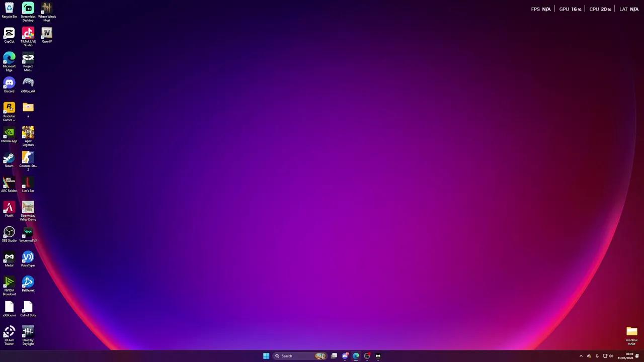The height and width of the screenshot is (362, 644).
Task: Select the Microsoft Edge desktop shortcut
Action: [x=9, y=62]
